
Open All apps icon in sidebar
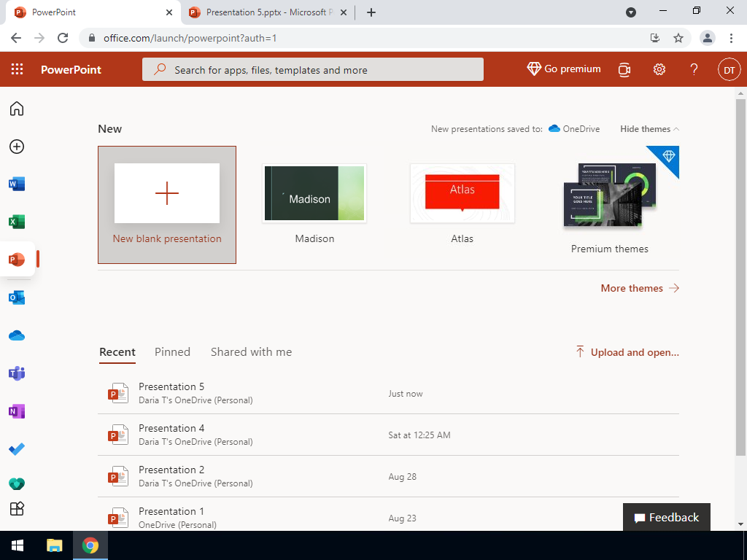[x=17, y=508]
